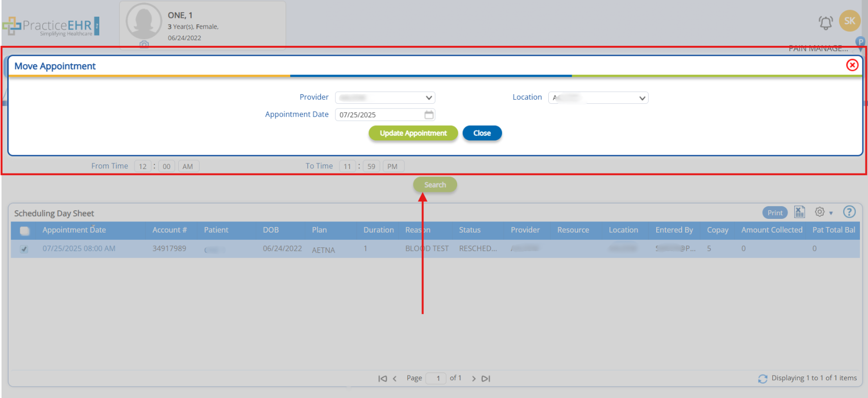Jump to the last page
This screenshot has height=398, width=868.
486,379
